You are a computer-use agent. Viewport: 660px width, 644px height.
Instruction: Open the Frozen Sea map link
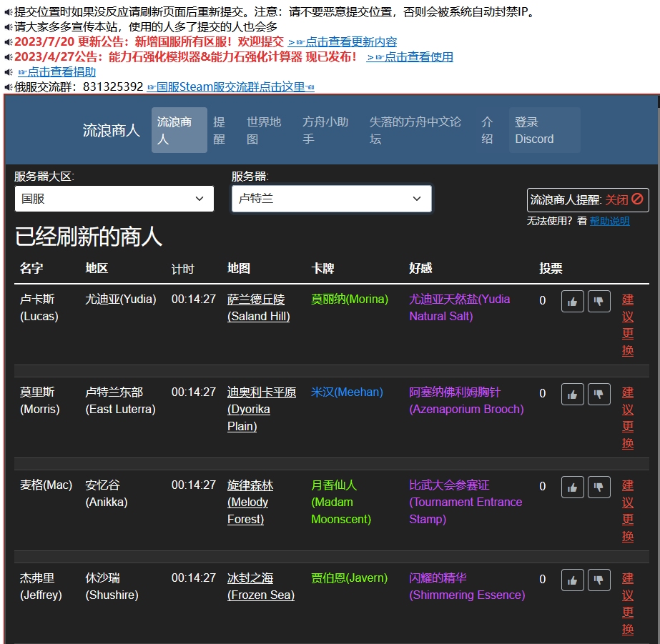pyautogui.click(x=261, y=586)
